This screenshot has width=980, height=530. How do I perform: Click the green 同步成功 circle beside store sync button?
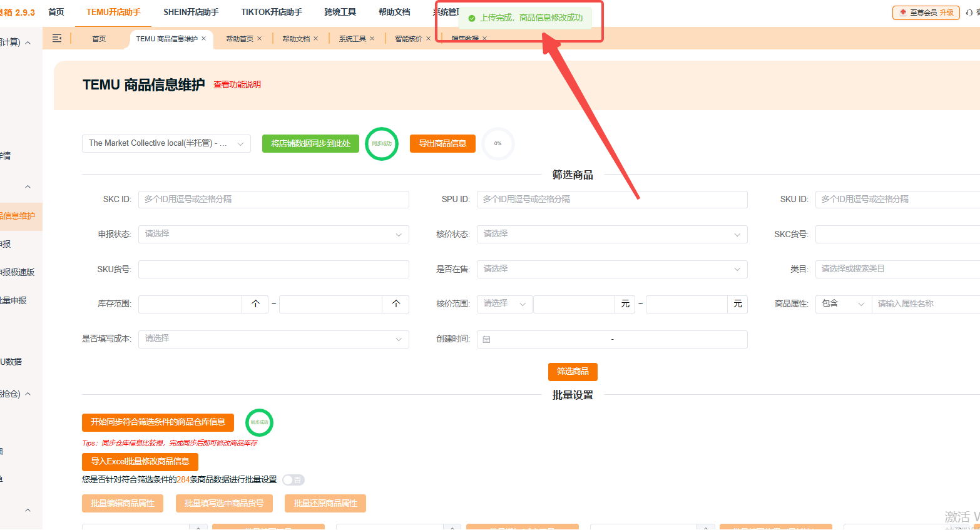coord(381,143)
